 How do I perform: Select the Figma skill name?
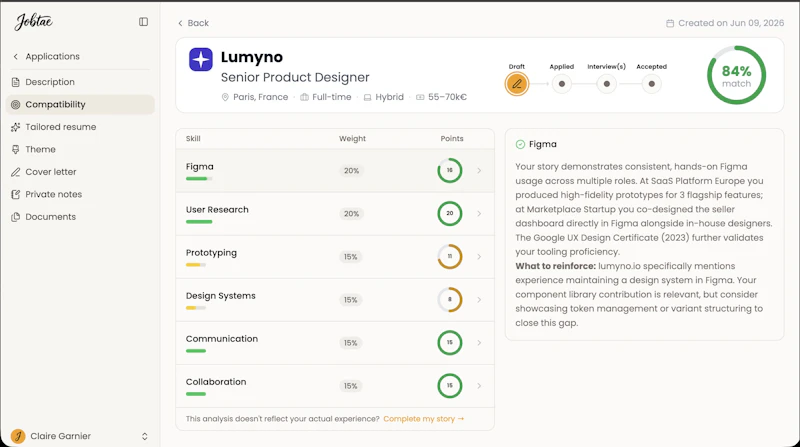tap(199, 166)
